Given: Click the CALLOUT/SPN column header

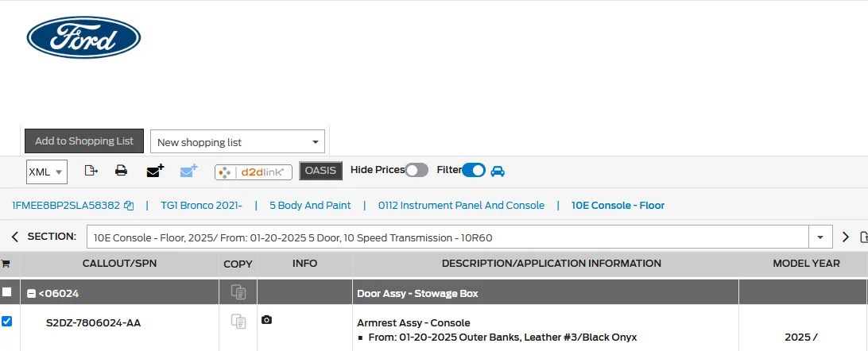Looking at the screenshot, I should 119,264.
